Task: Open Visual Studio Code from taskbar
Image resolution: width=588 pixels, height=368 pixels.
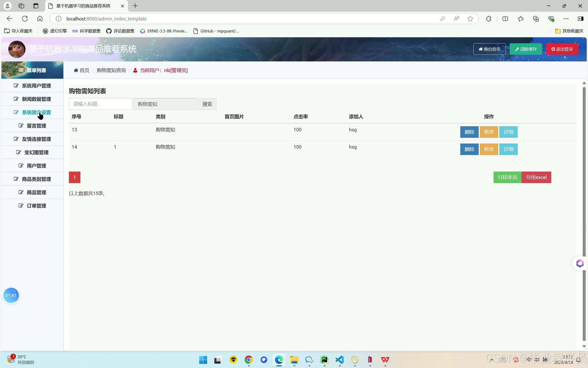Action: (340, 359)
